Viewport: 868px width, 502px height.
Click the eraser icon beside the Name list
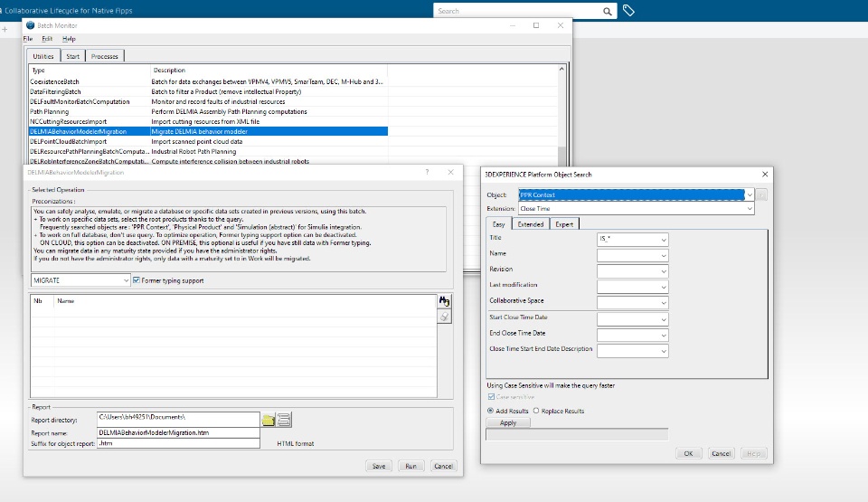(x=444, y=317)
